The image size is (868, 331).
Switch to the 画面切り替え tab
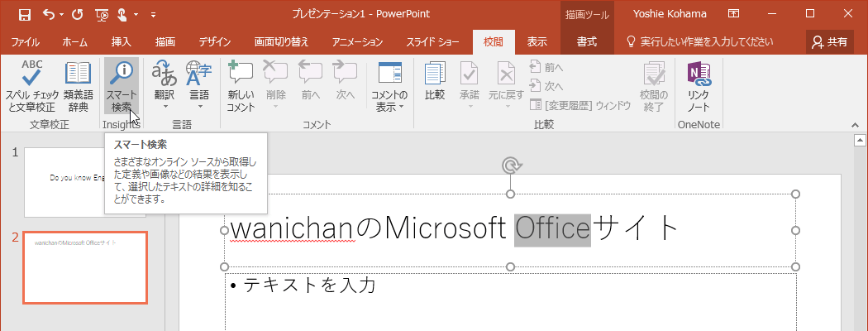tap(281, 41)
